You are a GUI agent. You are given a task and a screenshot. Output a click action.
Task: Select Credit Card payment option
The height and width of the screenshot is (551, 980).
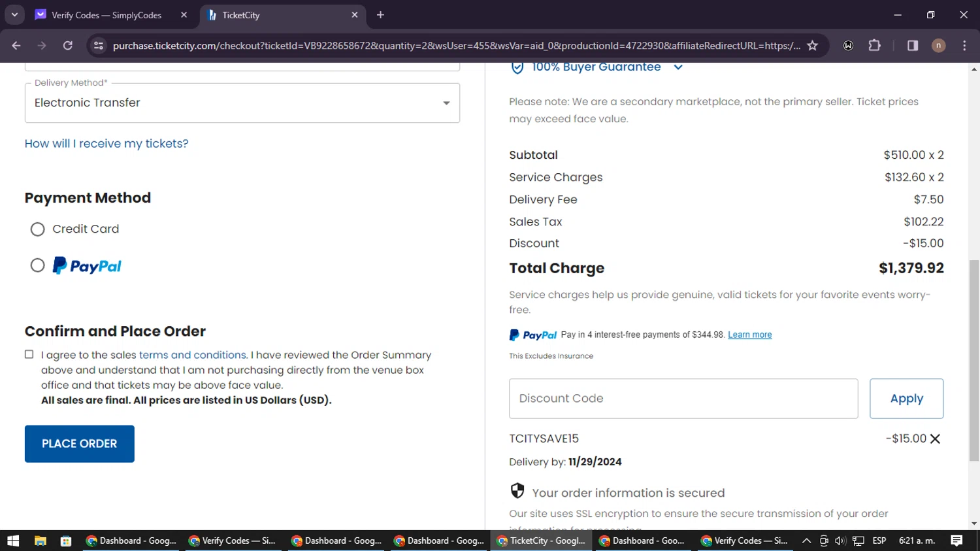click(x=38, y=229)
